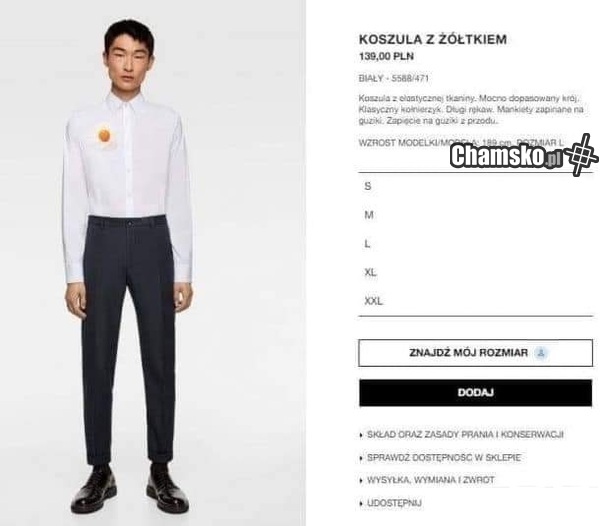Click the egg yolk graphic on shirt
This screenshot has width=600, height=526.
pos(104,136)
